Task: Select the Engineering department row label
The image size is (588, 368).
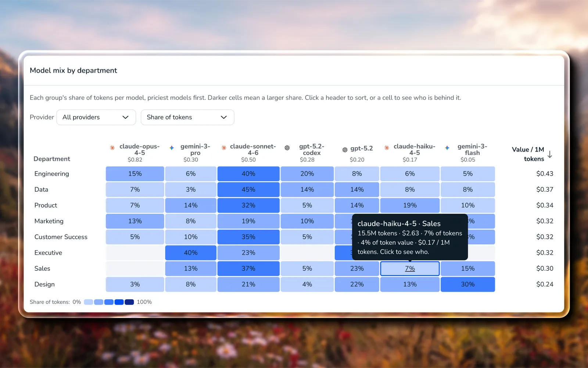Action: 52,174
